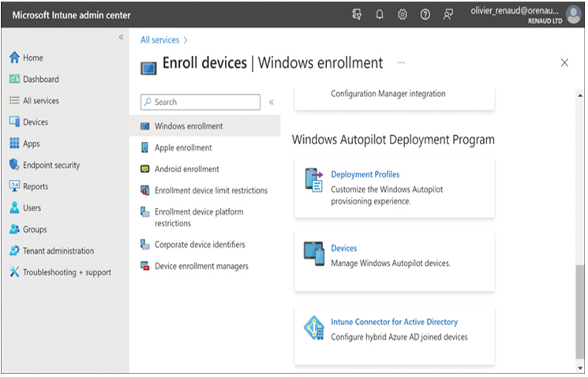
Task: Click the Deployment Profiles card icon
Action: coord(315,181)
